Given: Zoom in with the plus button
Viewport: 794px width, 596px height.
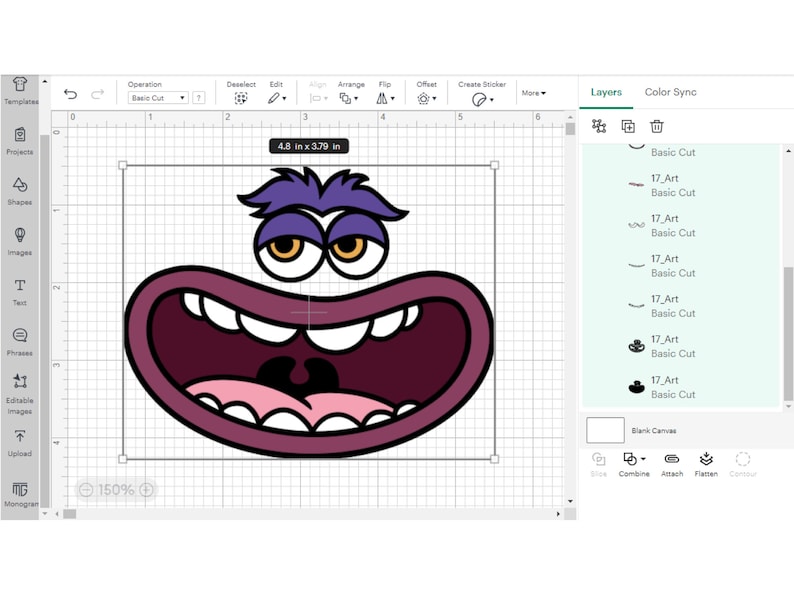Looking at the screenshot, I should point(146,490).
